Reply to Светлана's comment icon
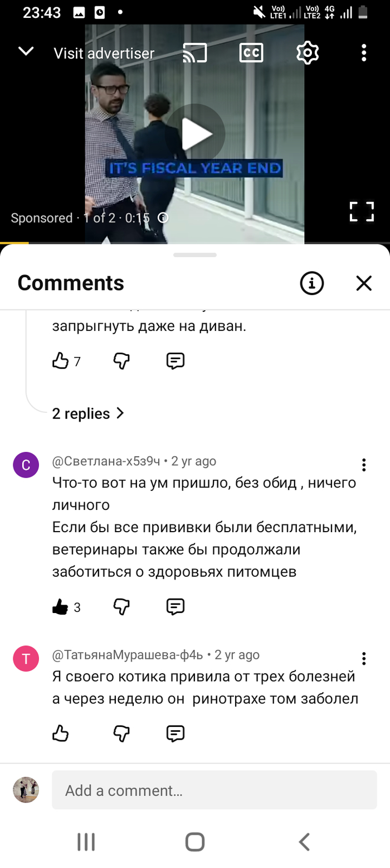This screenshot has width=390, height=868. click(x=175, y=606)
